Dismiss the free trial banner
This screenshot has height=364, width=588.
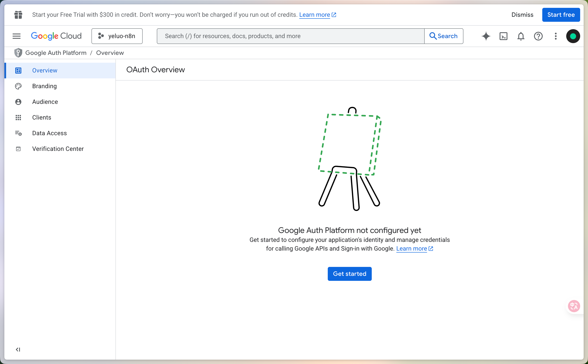pos(522,15)
